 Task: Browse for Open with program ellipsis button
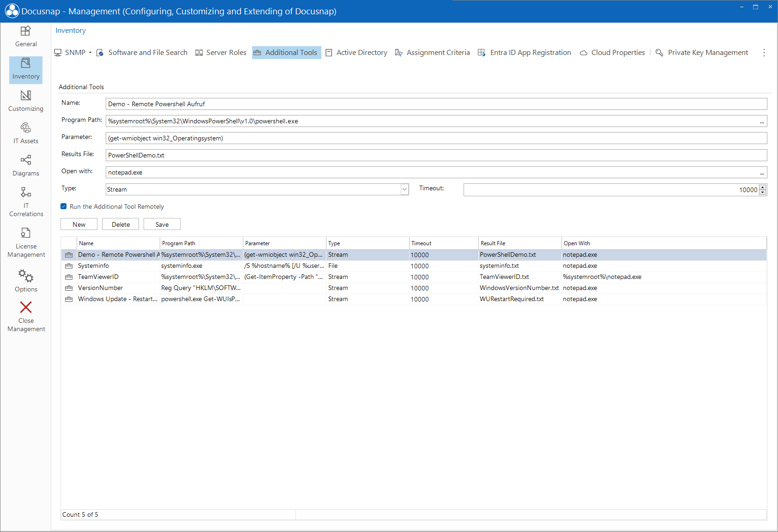pyautogui.click(x=762, y=173)
